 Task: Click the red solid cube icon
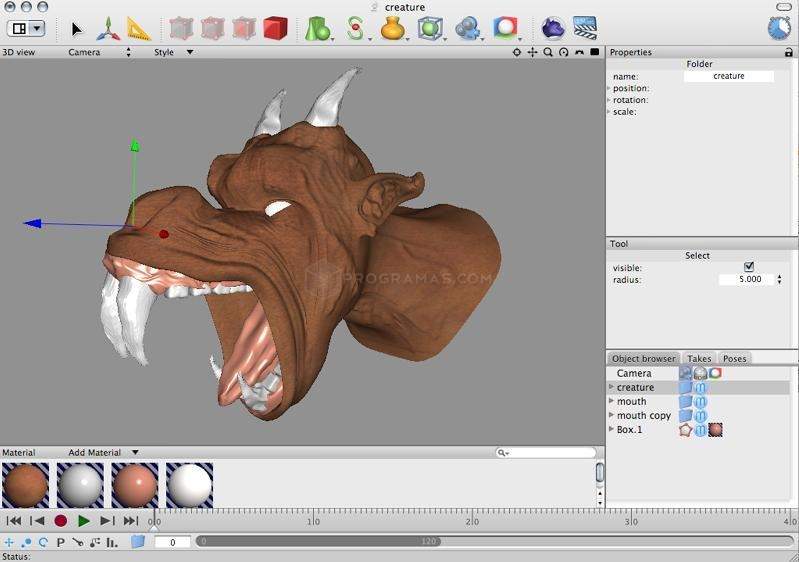click(275, 28)
